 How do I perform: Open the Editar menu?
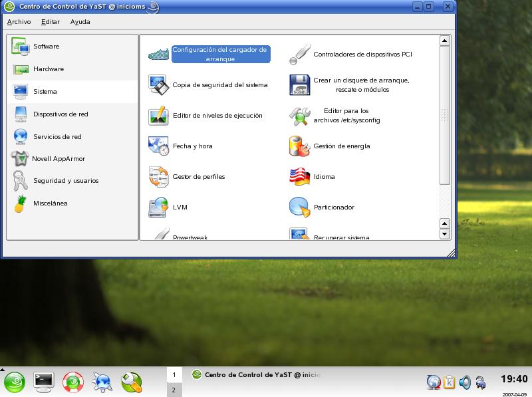coord(50,22)
